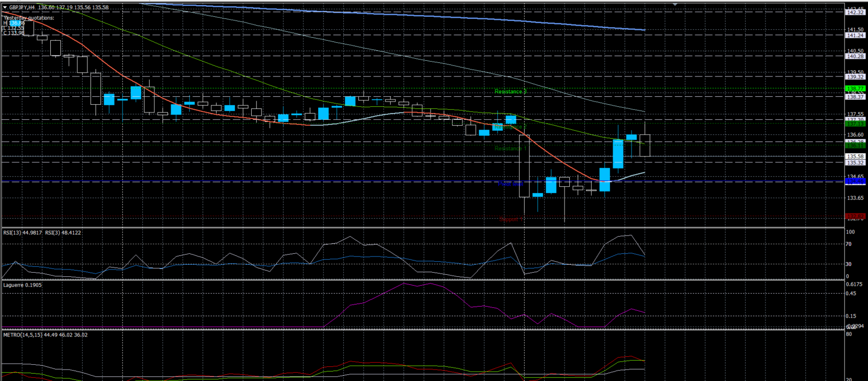Select the Pivot level label
The width and height of the screenshot is (868, 381).
point(510,184)
